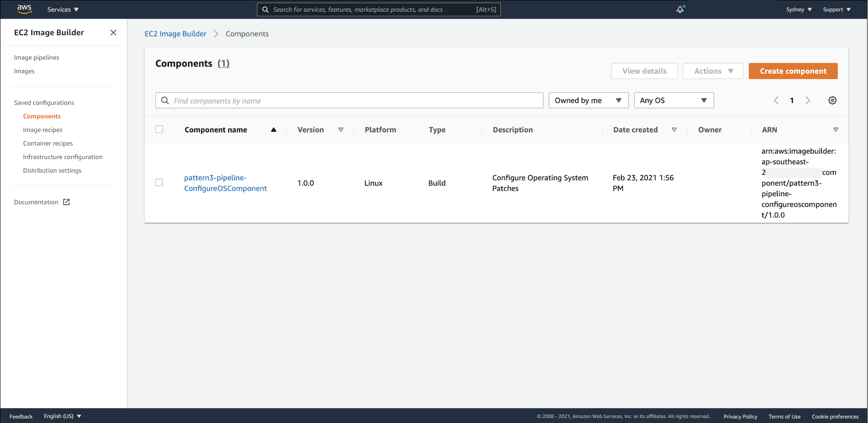
Task: Open Documentation external link icon
Action: pos(66,202)
